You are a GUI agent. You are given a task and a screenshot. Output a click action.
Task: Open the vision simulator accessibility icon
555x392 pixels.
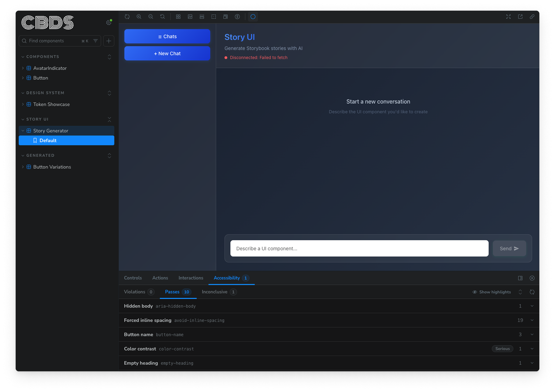click(237, 17)
